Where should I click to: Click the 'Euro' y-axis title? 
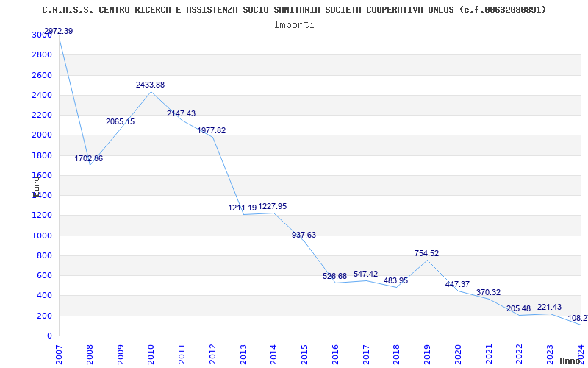tap(36, 186)
